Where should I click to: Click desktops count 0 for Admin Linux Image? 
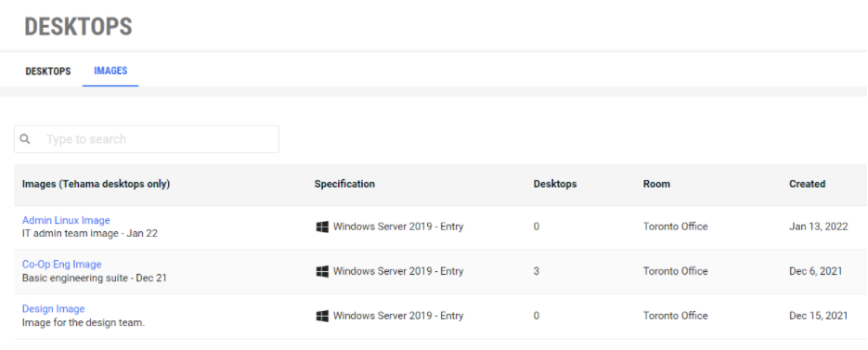click(x=537, y=227)
